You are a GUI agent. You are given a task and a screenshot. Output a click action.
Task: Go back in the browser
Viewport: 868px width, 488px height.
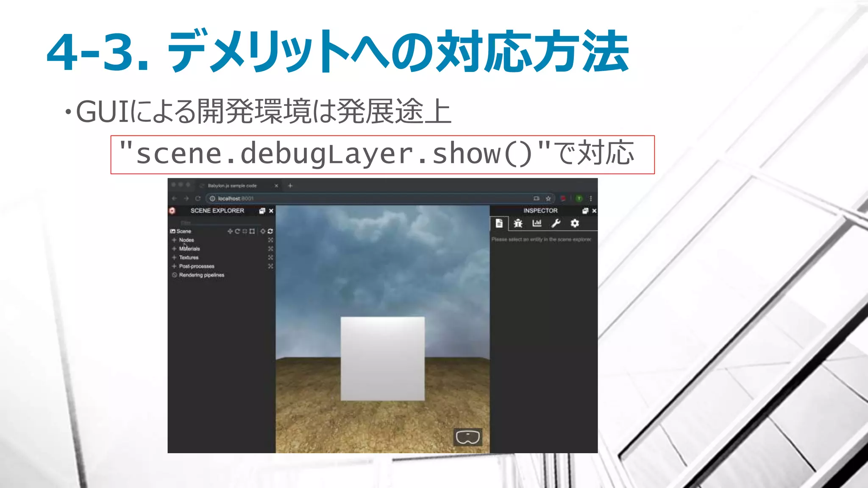pyautogui.click(x=175, y=198)
